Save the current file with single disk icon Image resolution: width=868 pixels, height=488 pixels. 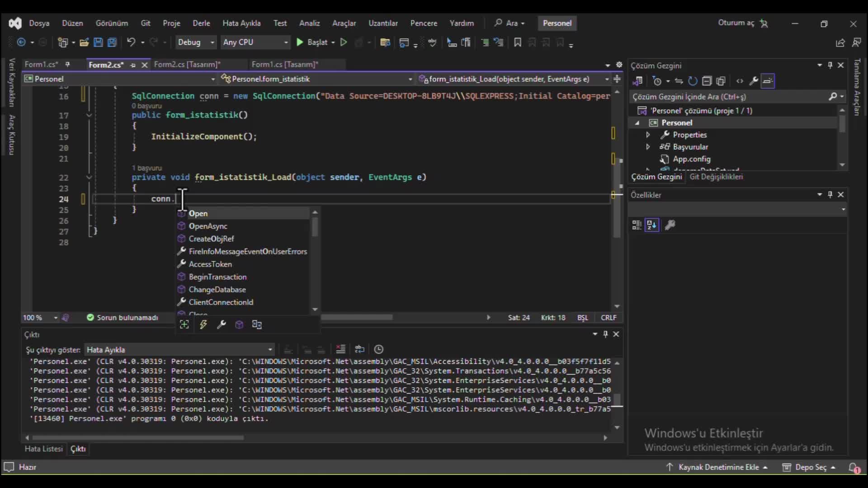(x=98, y=42)
